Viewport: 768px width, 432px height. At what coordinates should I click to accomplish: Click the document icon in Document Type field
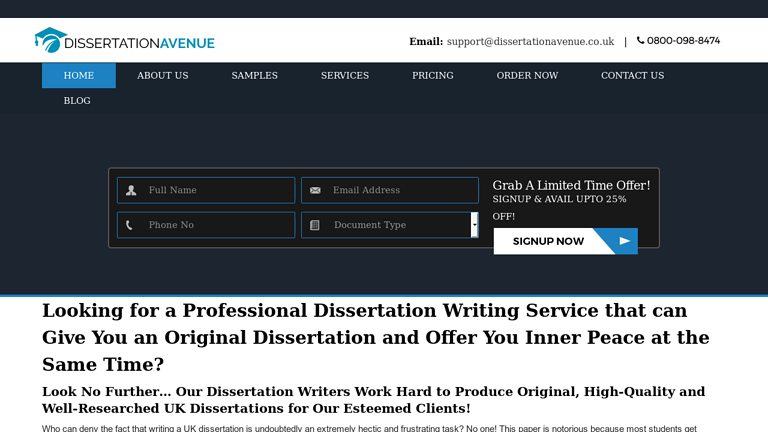tap(315, 225)
